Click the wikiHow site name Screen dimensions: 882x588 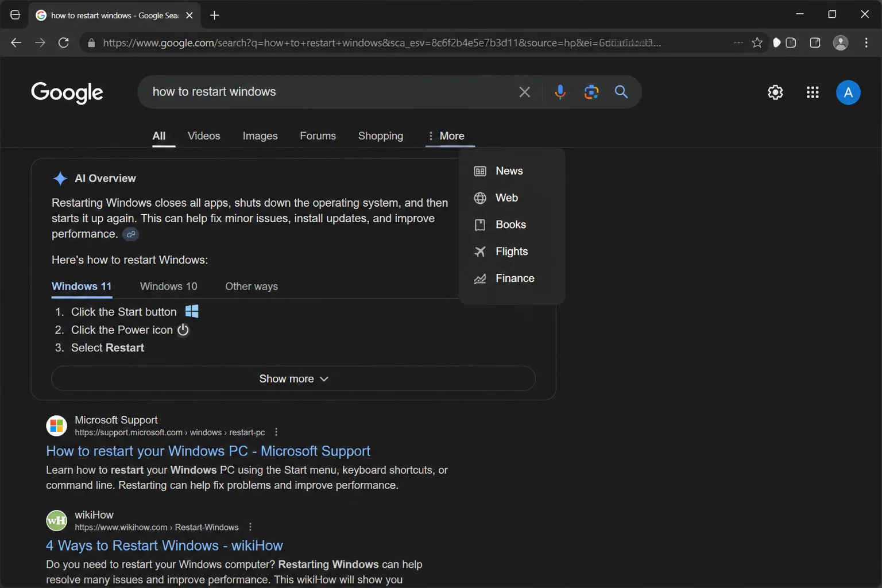pyautogui.click(x=94, y=515)
